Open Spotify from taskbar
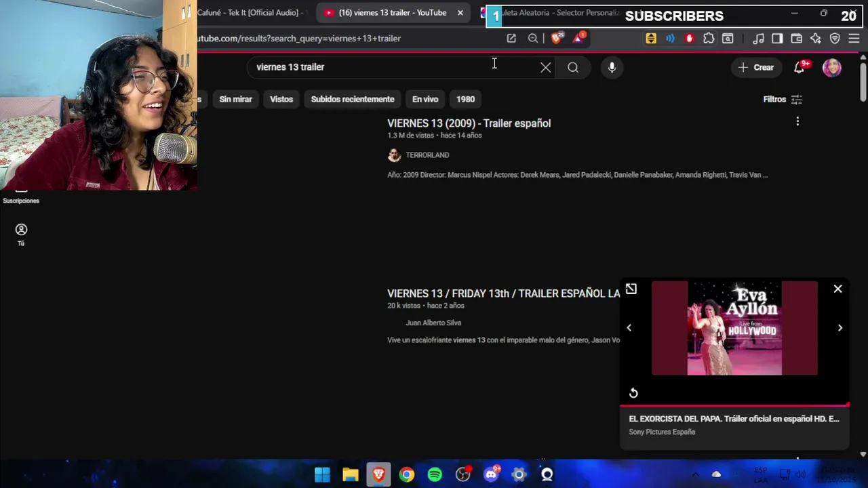The height and width of the screenshot is (488, 868). 435,474
